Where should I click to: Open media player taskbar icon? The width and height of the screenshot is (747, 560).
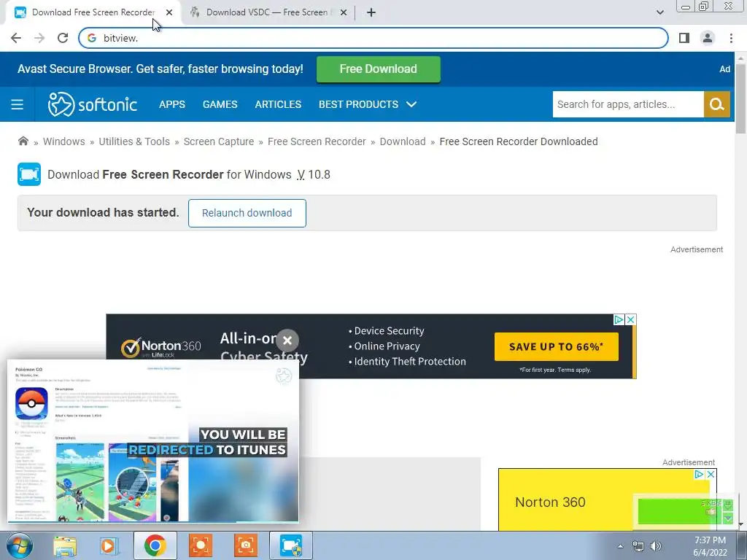point(109,545)
